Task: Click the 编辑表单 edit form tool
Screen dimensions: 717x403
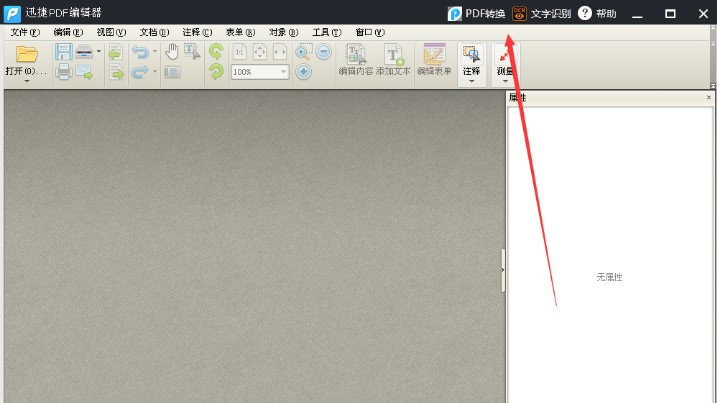Action: (x=434, y=59)
